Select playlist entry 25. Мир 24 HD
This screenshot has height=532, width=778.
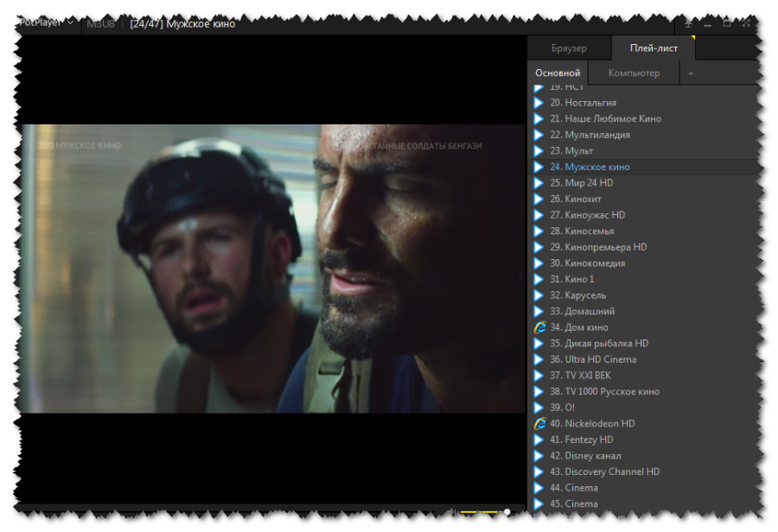[644, 183]
